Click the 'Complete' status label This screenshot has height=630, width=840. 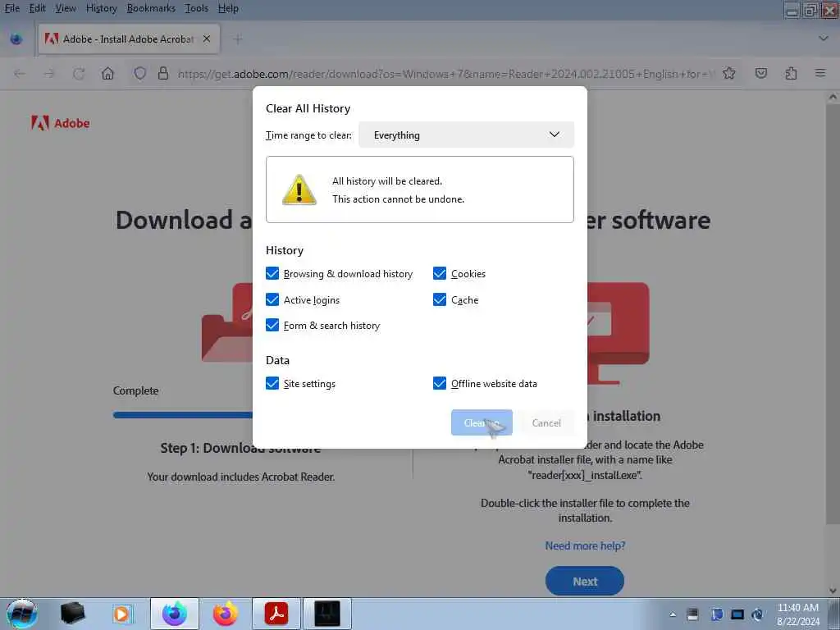click(x=135, y=390)
